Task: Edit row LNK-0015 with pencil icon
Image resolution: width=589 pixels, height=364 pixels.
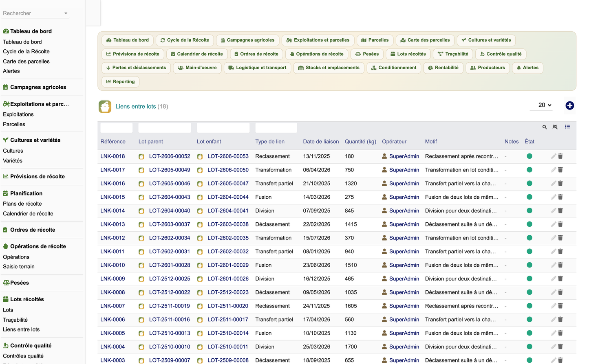Action: coord(554,197)
